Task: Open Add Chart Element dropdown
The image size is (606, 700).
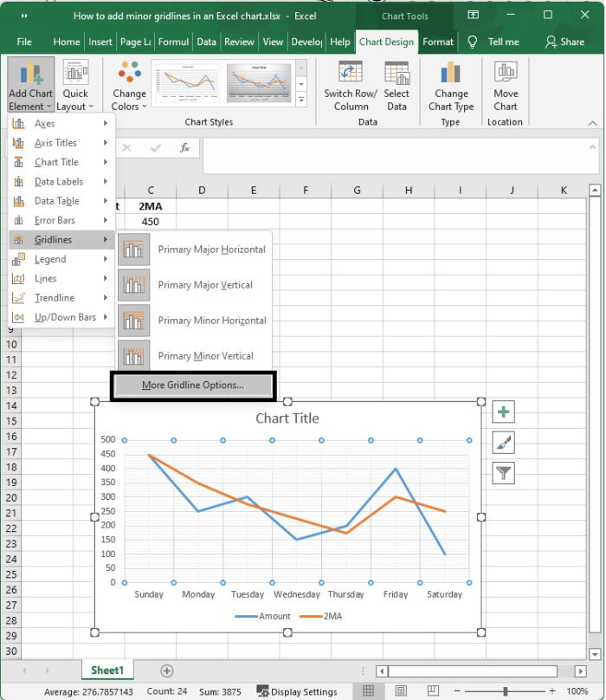Action: click(x=30, y=85)
